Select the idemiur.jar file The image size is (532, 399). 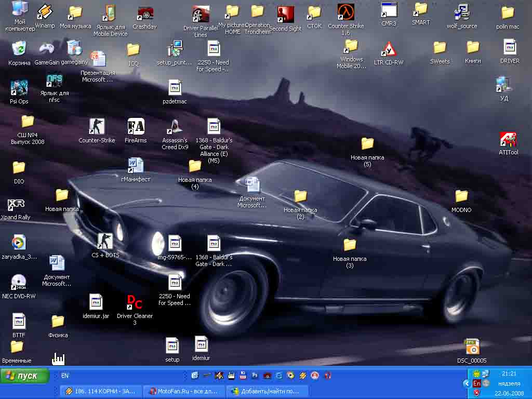[x=96, y=302]
